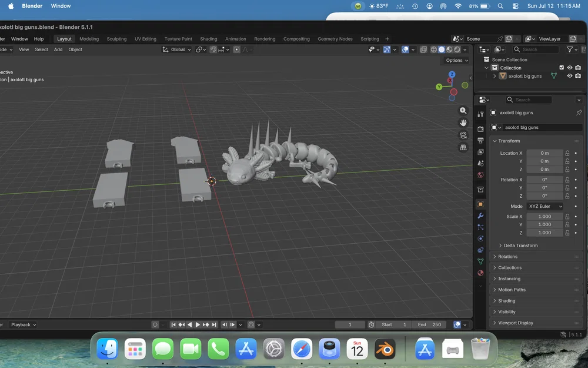Toggle proportional editing
Screen dimensions: 588x368
coord(236,49)
